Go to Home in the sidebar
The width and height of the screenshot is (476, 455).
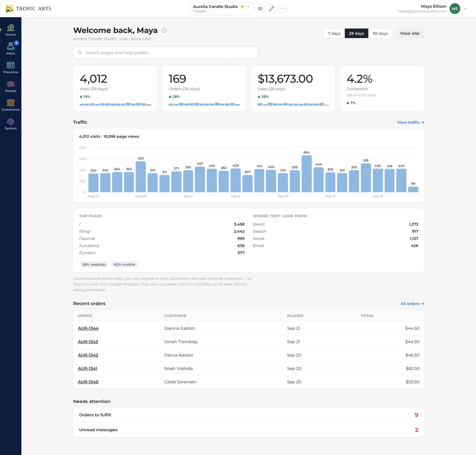[10, 30]
